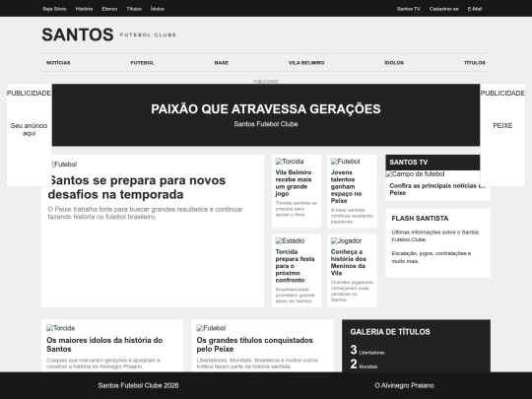
Task: Click footer text O Alvinegro Praiano
Action: point(405,385)
